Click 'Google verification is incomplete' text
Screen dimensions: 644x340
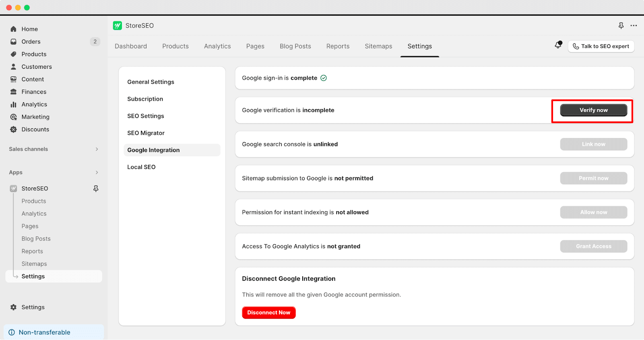pos(288,110)
